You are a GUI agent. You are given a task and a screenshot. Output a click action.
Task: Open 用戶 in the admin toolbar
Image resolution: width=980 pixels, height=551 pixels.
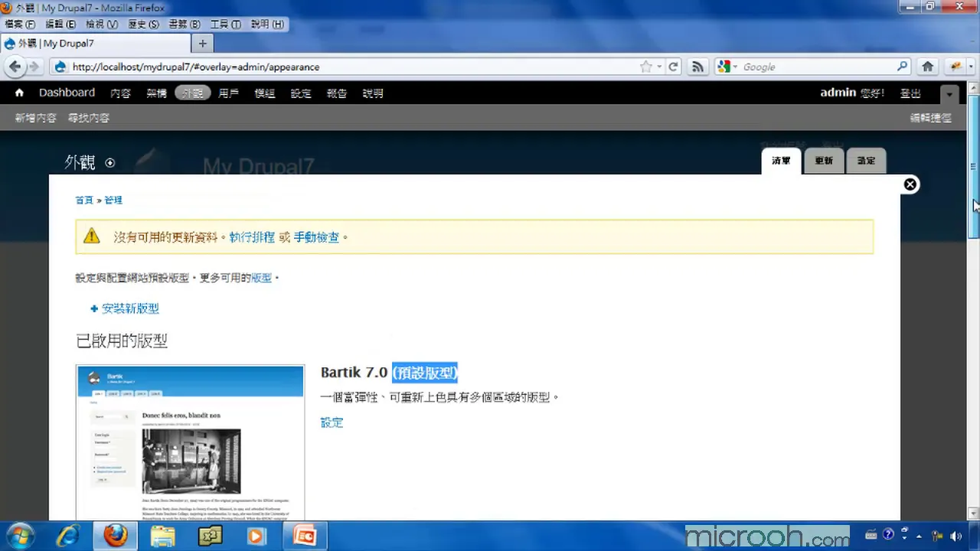point(228,93)
